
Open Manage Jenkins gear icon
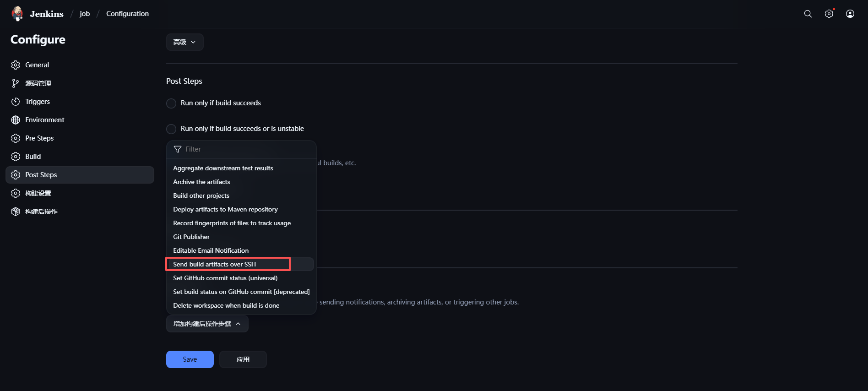829,14
